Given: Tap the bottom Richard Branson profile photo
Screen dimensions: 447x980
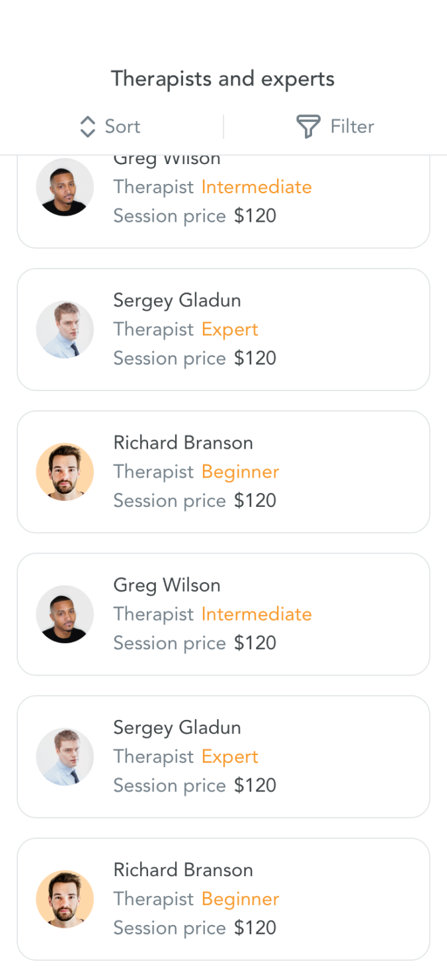Looking at the screenshot, I should [x=65, y=899].
